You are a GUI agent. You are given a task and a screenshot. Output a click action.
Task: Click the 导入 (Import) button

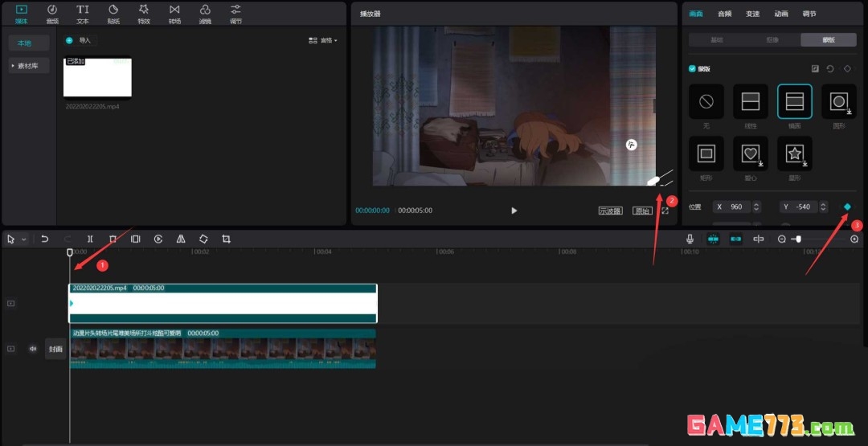click(x=81, y=40)
